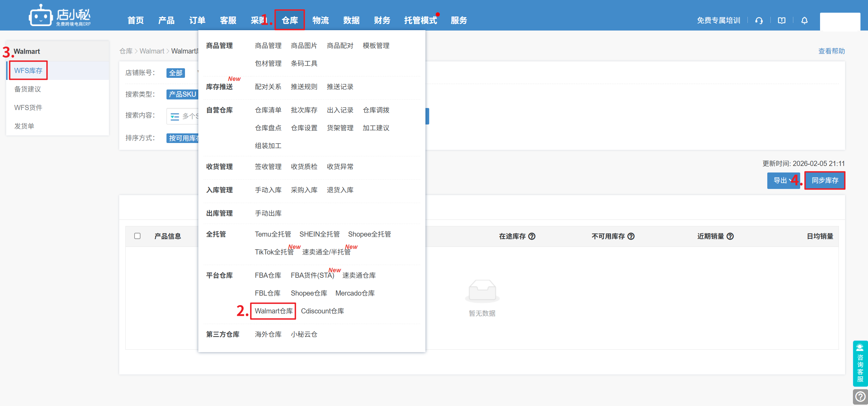Viewport: 868px width, 406px height.
Task: Click the 同步库存 sync button
Action: (x=824, y=180)
